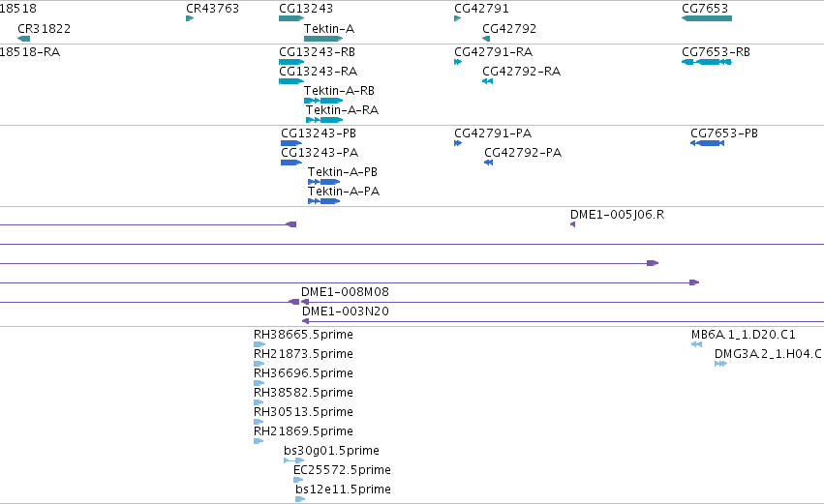
Task: Click the EC25572.5prime label
Action: (x=342, y=470)
